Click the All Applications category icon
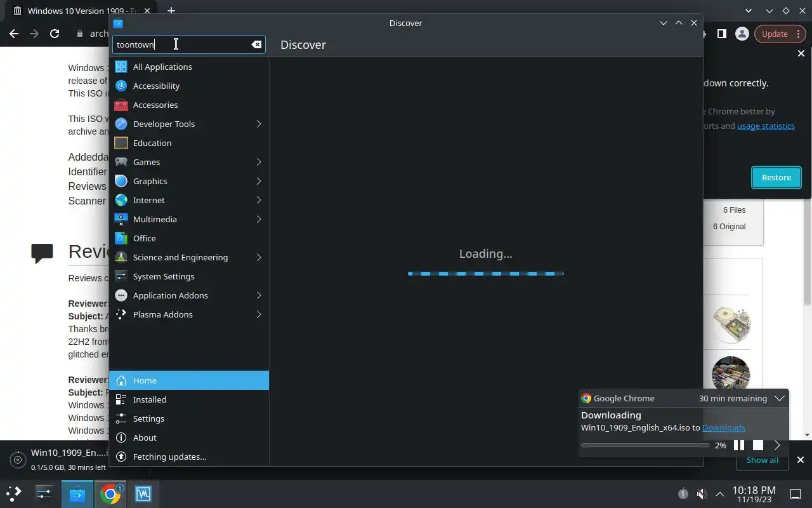The image size is (812, 508). click(x=121, y=67)
